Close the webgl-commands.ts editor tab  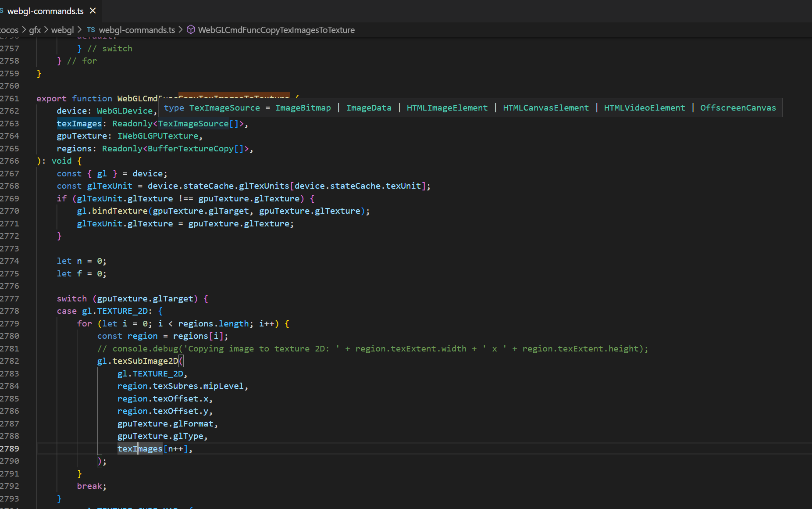point(93,11)
